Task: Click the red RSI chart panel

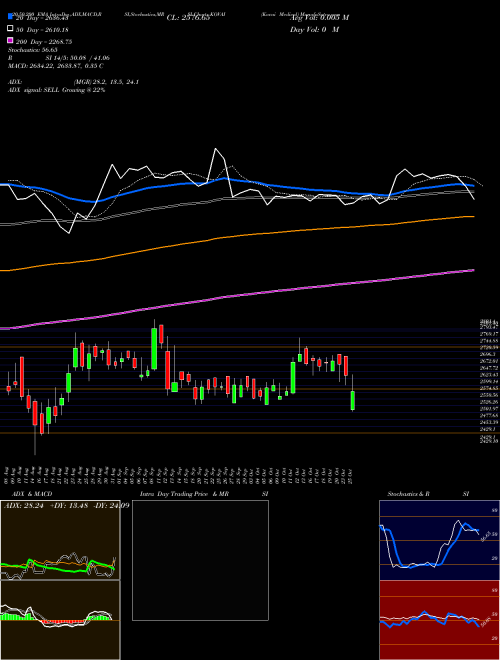Action: coord(439,620)
